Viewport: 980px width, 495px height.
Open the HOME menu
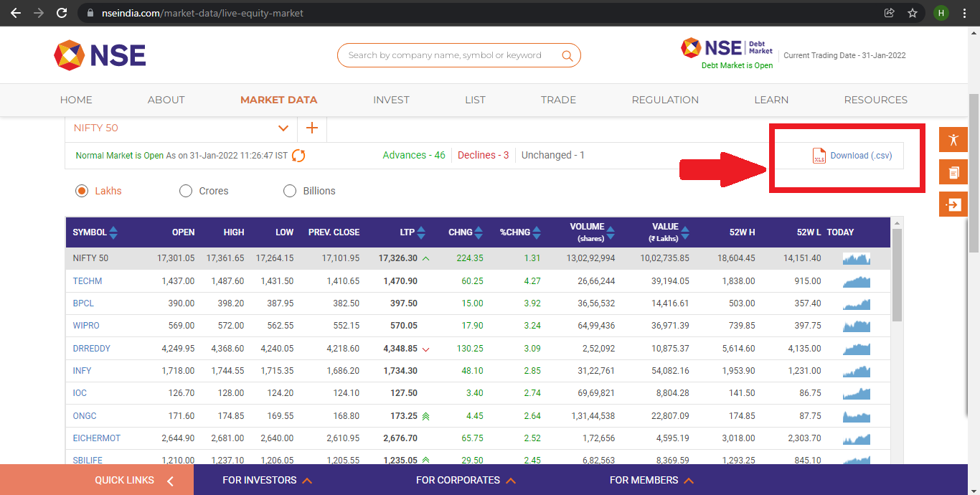[x=76, y=100]
